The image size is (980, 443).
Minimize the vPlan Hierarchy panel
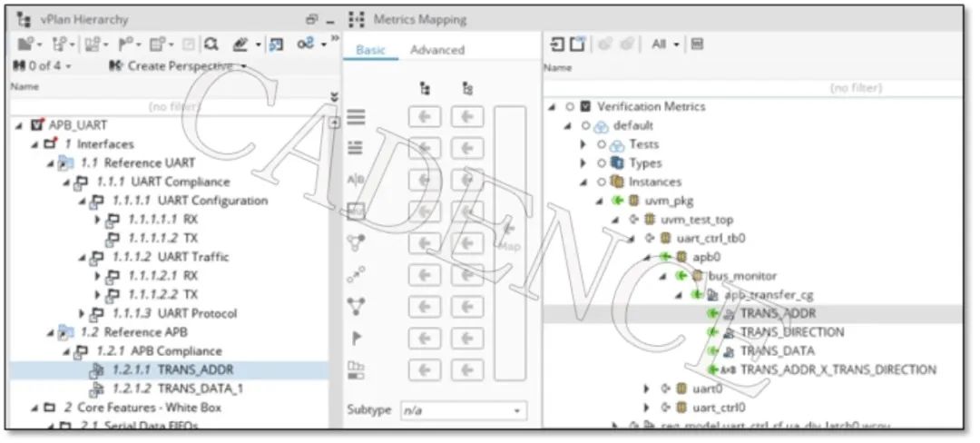(330, 19)
